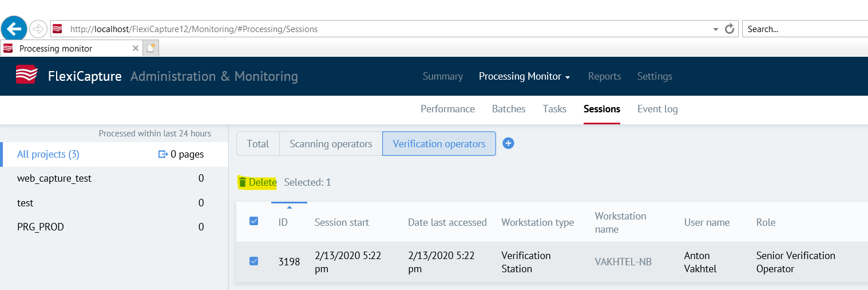
Task: Sort by the ID column header
Action: pyautogui.click(x=283, y=222)
